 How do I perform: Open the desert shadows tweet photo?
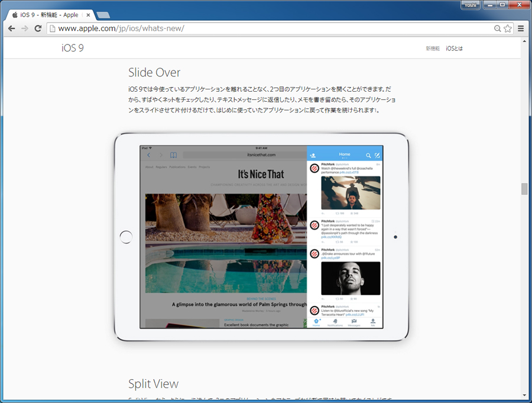coord(351,193)
